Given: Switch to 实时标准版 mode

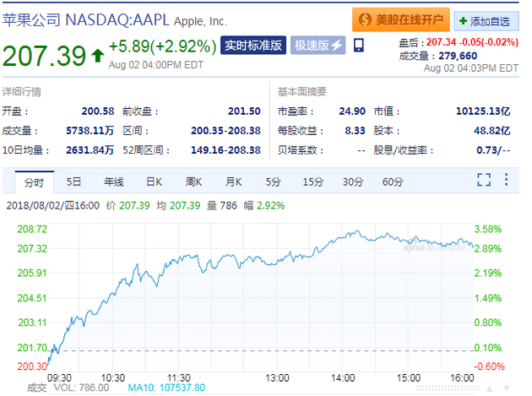Looking at the screenshot, I should coord(252,46).
